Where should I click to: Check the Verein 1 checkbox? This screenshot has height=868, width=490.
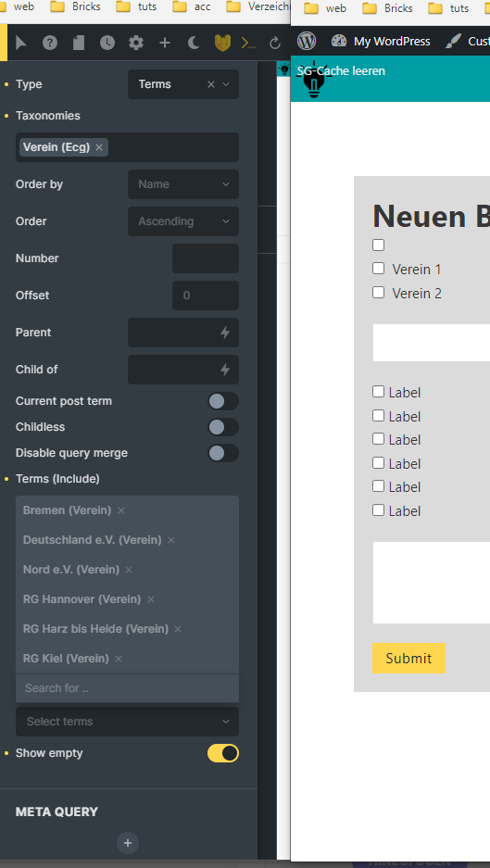(378, 269)
